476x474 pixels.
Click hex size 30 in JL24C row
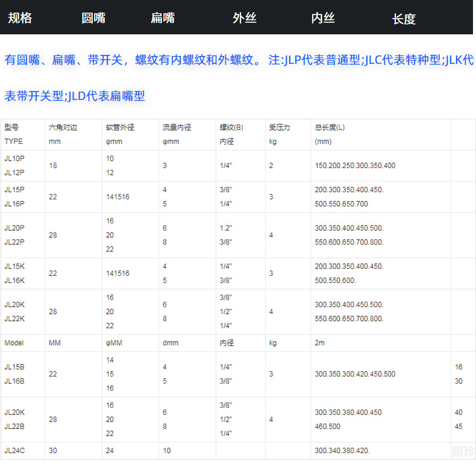[x=53, y=451]
